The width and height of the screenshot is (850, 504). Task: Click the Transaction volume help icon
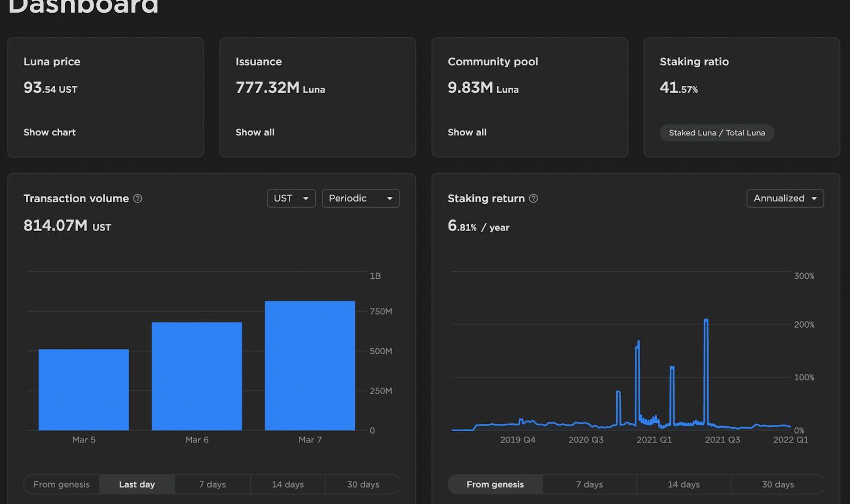tap(138, 198)
